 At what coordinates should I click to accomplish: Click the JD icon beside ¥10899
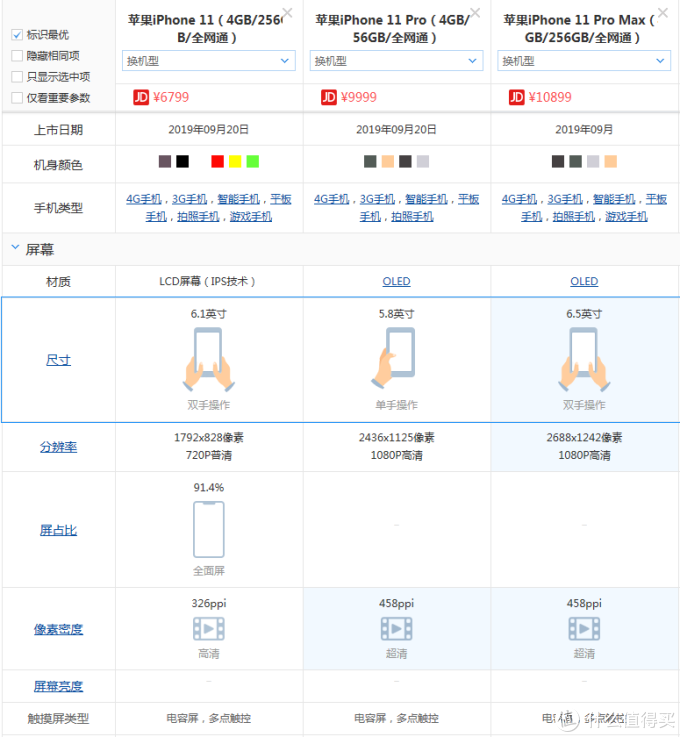516,97
